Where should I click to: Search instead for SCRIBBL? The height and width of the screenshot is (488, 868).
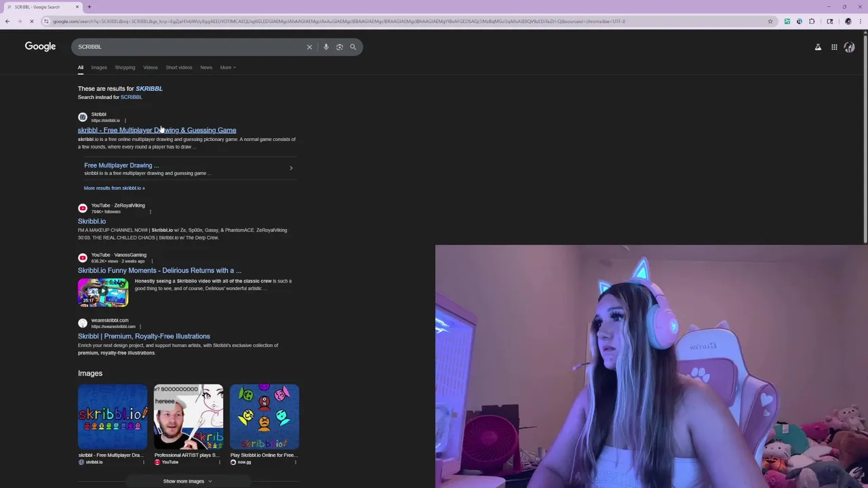coord(131,97)
